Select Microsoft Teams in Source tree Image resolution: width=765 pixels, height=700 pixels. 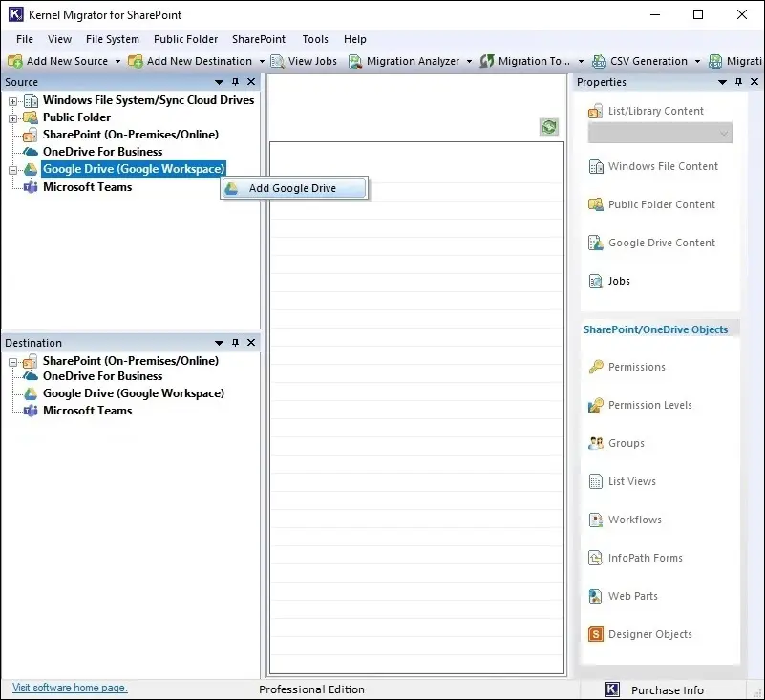point(87,187)
